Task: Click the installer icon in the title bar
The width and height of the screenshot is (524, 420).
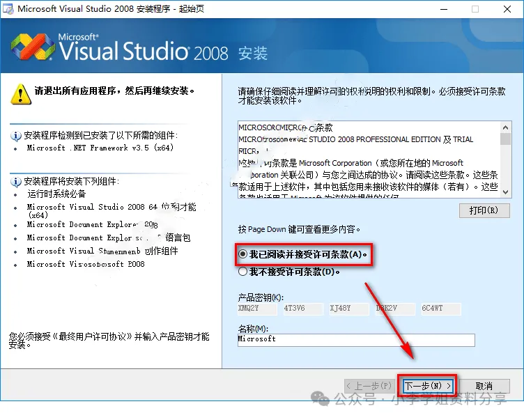Action: [x=8, y=8]
